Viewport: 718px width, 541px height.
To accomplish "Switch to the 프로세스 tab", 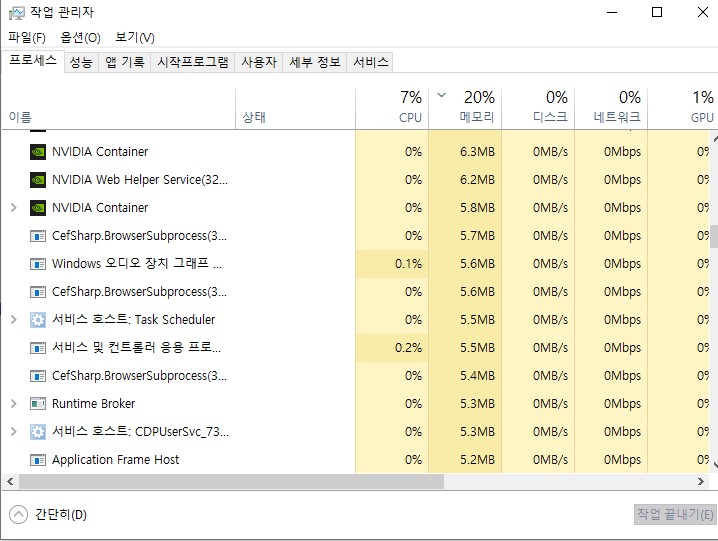I will 33,60.
